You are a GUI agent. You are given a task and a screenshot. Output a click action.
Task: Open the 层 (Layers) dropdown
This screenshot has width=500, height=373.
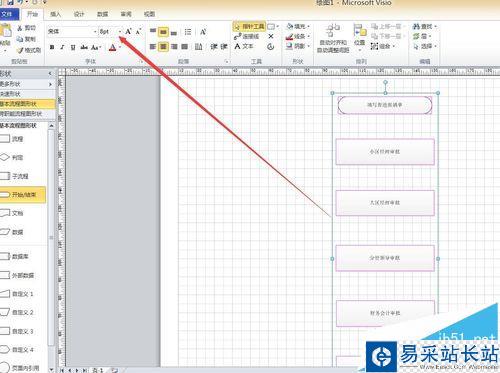pyautogui.click(x=422, y=36)
